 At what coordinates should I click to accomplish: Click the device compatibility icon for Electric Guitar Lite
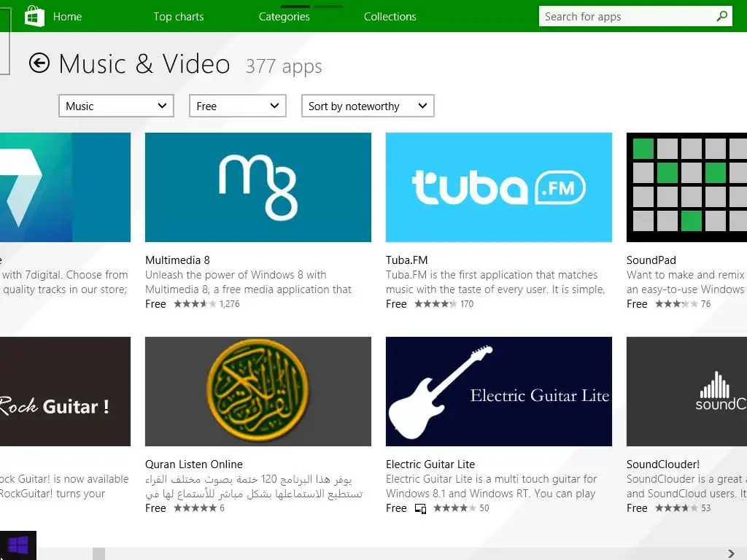(x=420, y=508)
